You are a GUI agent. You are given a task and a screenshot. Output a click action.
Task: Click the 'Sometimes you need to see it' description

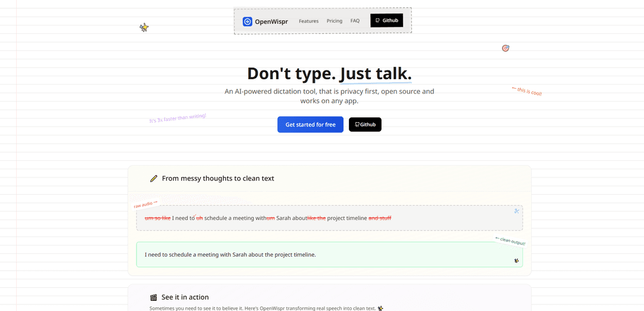coord(267,308)
